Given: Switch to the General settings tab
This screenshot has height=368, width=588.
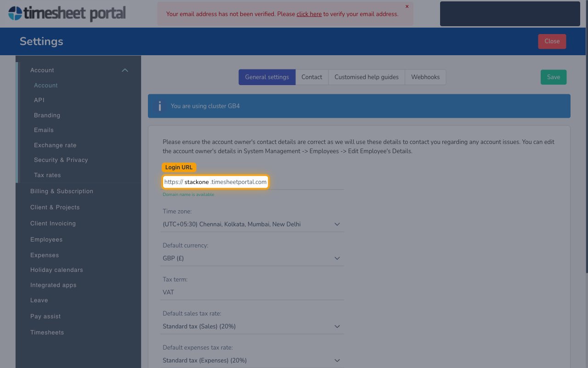Looking at the screenshot, I should click(267, 77).
